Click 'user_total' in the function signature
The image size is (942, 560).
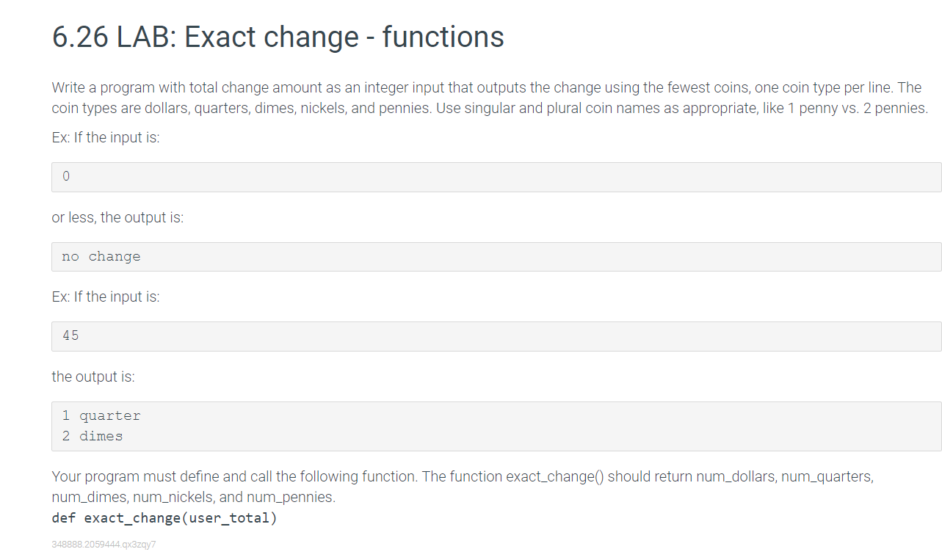[230, 518]
